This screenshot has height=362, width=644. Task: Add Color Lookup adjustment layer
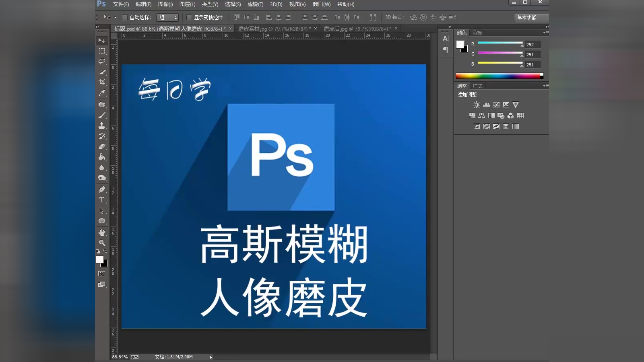tap(520, 115)
